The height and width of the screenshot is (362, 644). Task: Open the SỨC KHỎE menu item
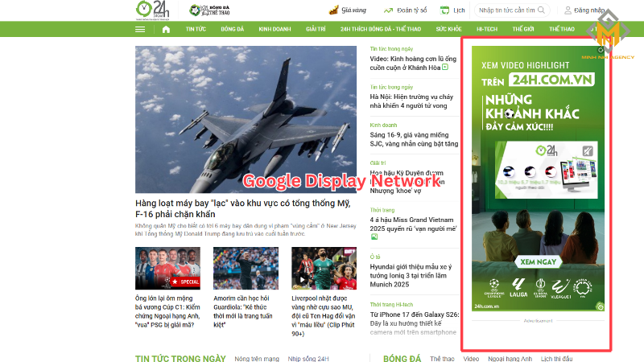pos(448,29)
